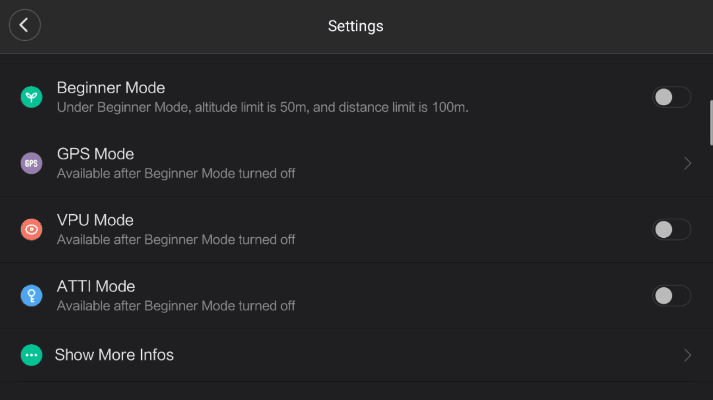Image resolution: width=713 pixels, height=400 pixels.
Task: Click the green three-dots icon
Action: pyautogui.click(x=31, y=355)
